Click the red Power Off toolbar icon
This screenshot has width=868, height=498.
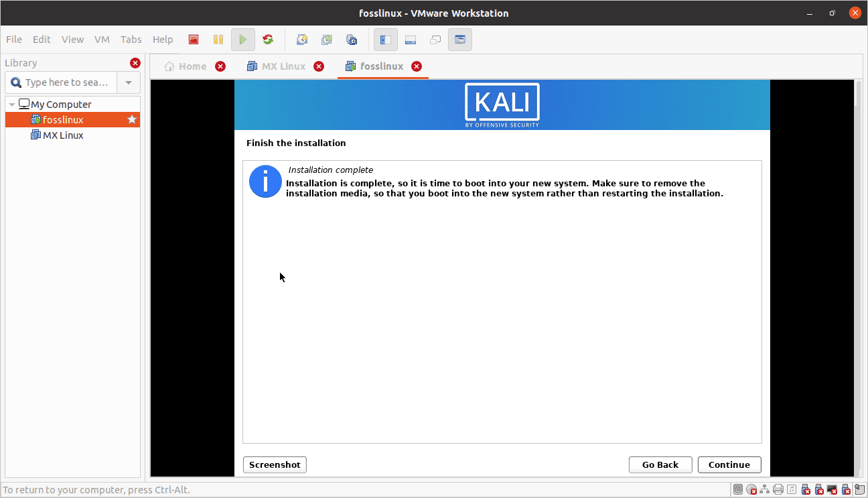(193, 40)
